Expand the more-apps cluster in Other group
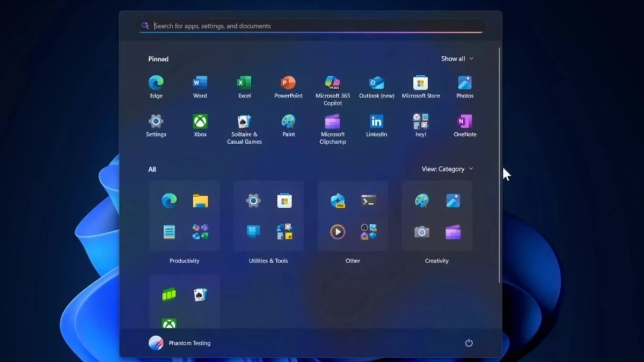Viewport: 644px width, 362px height. coord(369,232)
